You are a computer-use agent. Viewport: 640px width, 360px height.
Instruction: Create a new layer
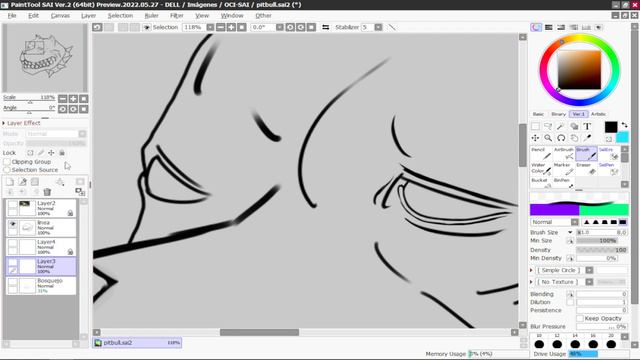point(10,182)
